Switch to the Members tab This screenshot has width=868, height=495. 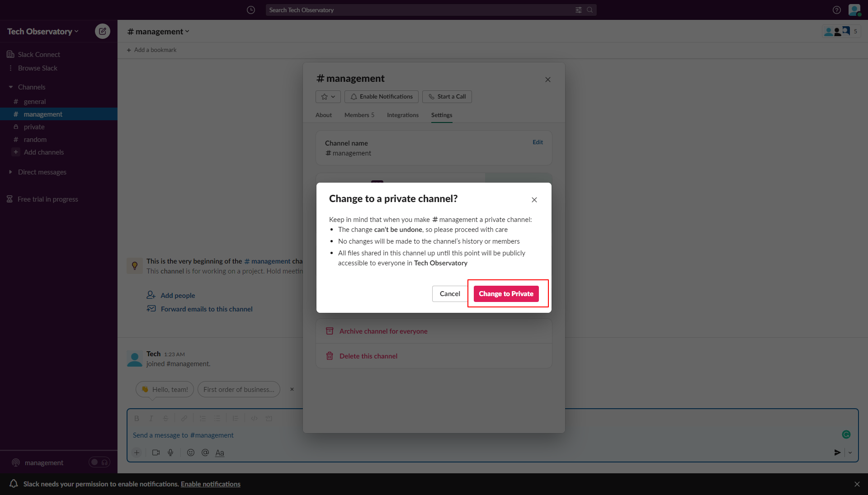pos(359,115)
